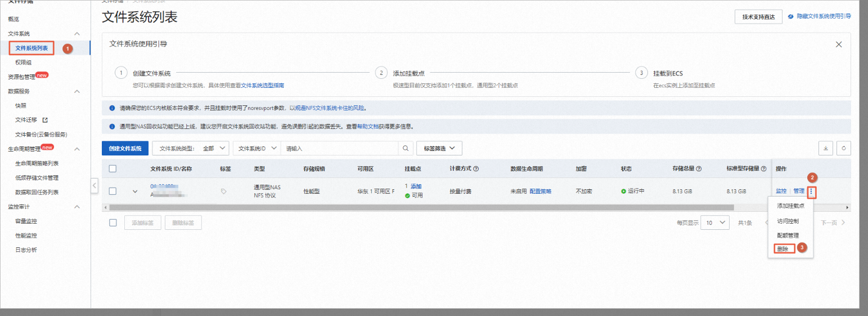Open the 帮助文档 link

point(367,127)
